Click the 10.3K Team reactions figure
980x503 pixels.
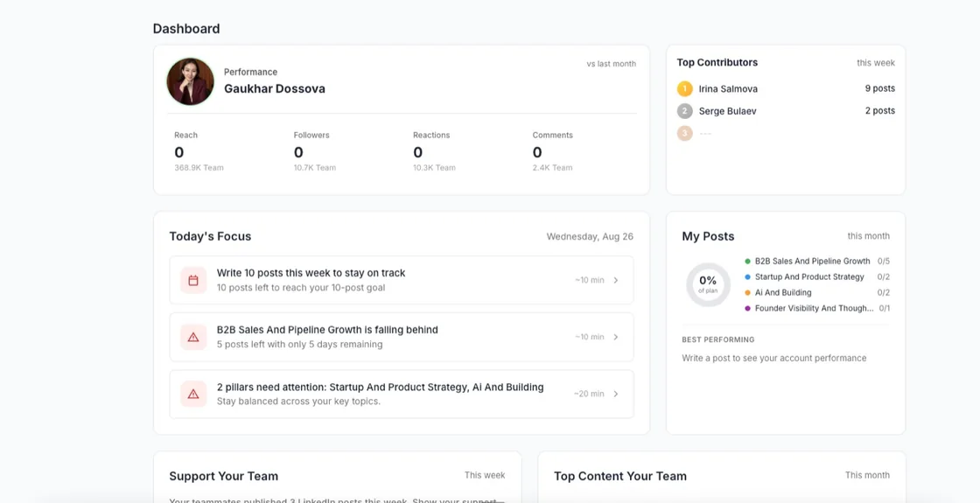[434, 167]
